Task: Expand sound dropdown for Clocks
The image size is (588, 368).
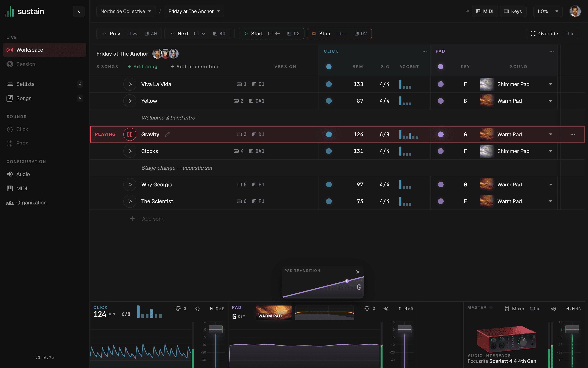Action: pos(551,151)
